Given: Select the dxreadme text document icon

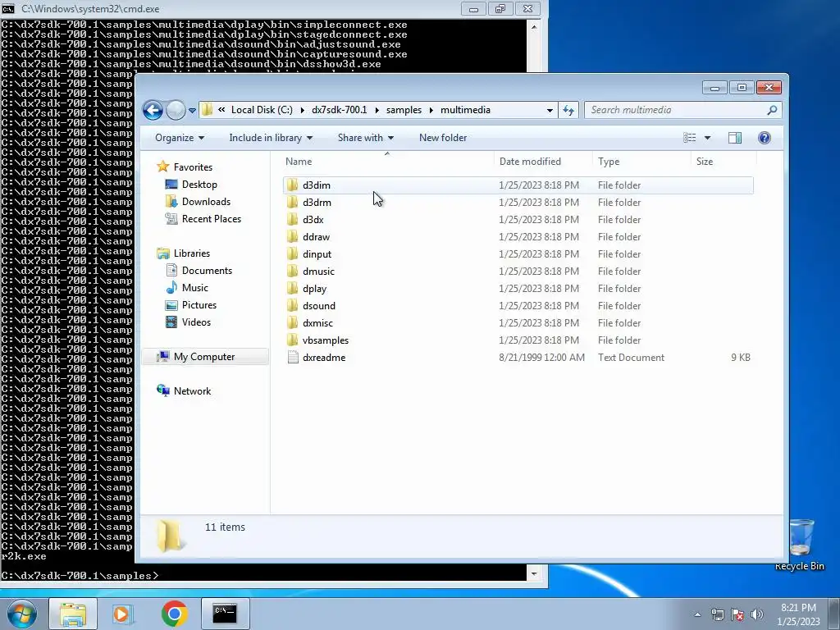Looking at the screenshot, I should (293, 358).
